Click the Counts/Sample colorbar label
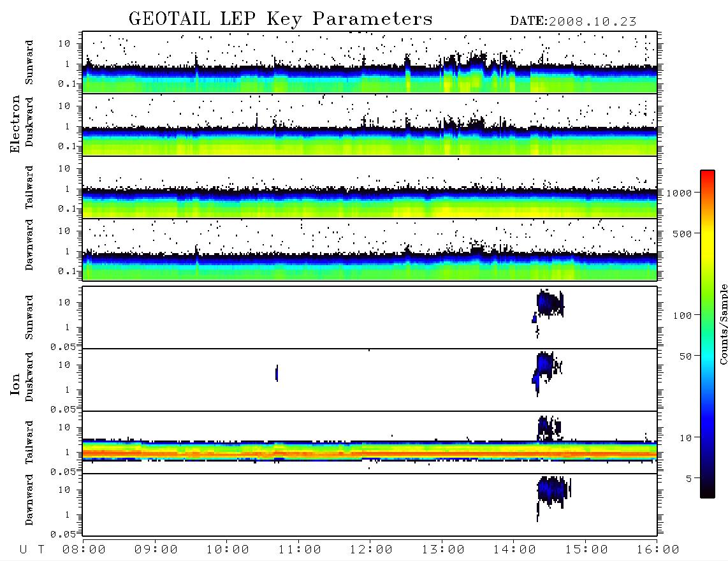The image size is (728, 561). (724, 324)
